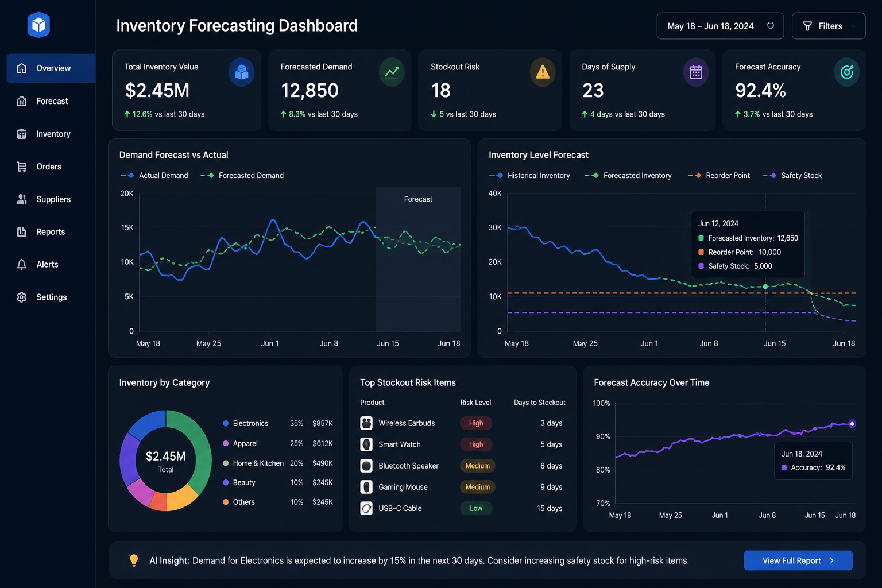The width and height of the screenshot is (882, 588).
Task: Click the Forecast chart icon in sidebar
Action: click(x=22, y=101)
